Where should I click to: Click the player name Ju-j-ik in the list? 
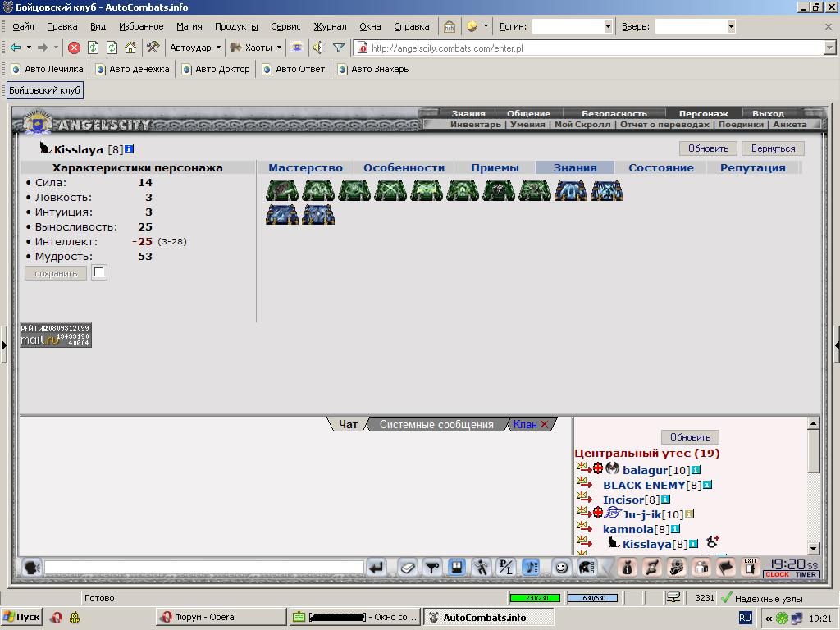[x=641, y=514]
